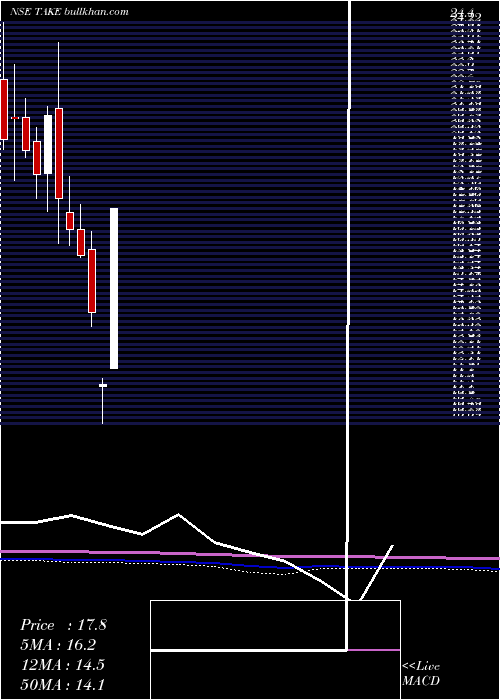Click the NSE TAKE chart title
The height and width of the screenshot is (700, 500).
69,12
